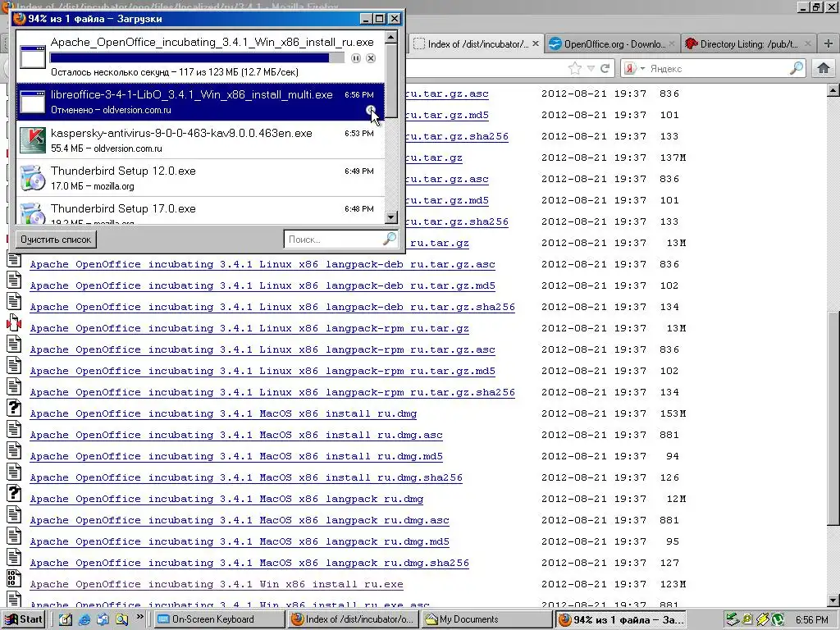The height and width of the screenshot is (630, 840).
Task: Switch to Firefox 'Index of /dist/incubator' taskbar button
Action: tap(353, 619)
